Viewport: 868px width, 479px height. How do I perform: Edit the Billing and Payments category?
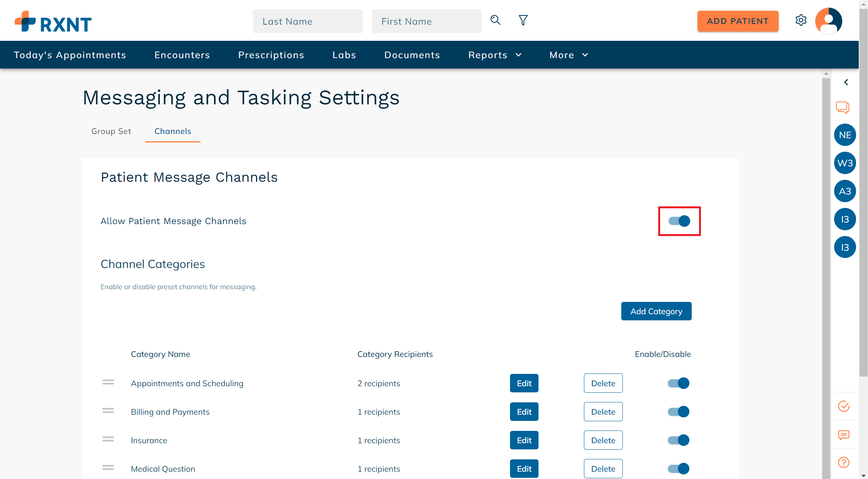pyautogui.click(x=524, y=412)
